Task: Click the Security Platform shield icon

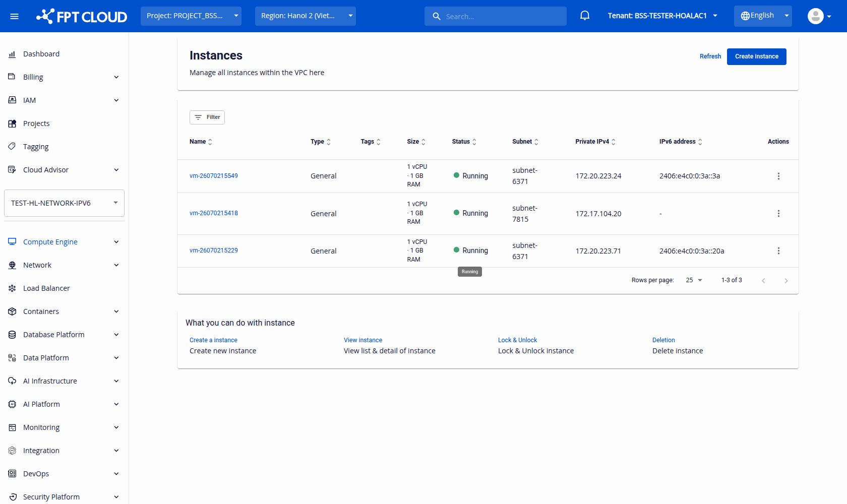Action: [12, 497]
